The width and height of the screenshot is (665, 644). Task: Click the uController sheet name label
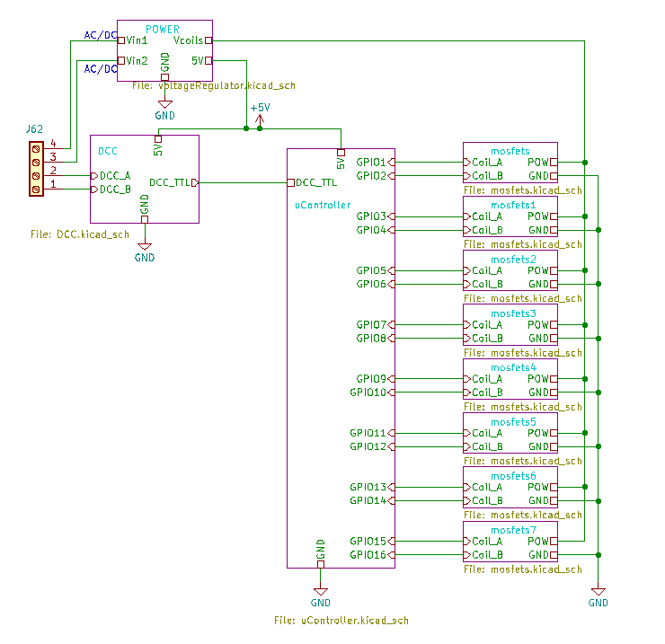(x=323, y=206)
